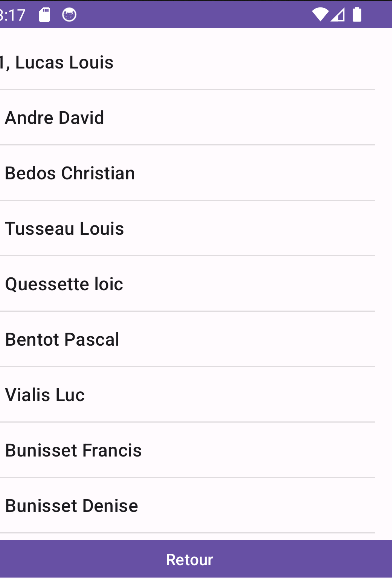Tap the clock in status bar

13,15
